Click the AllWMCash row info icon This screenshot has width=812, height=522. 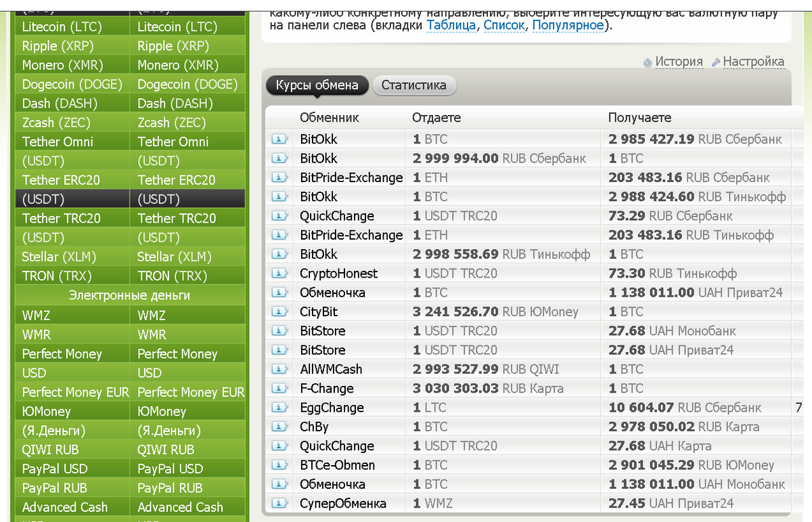[279, 369]
